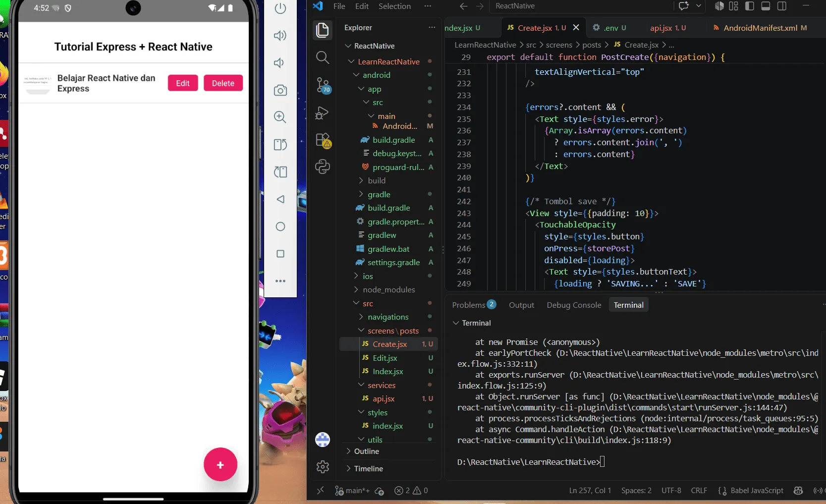
Task: Expand the node_modules folder
Action: [x=388, y=289]
